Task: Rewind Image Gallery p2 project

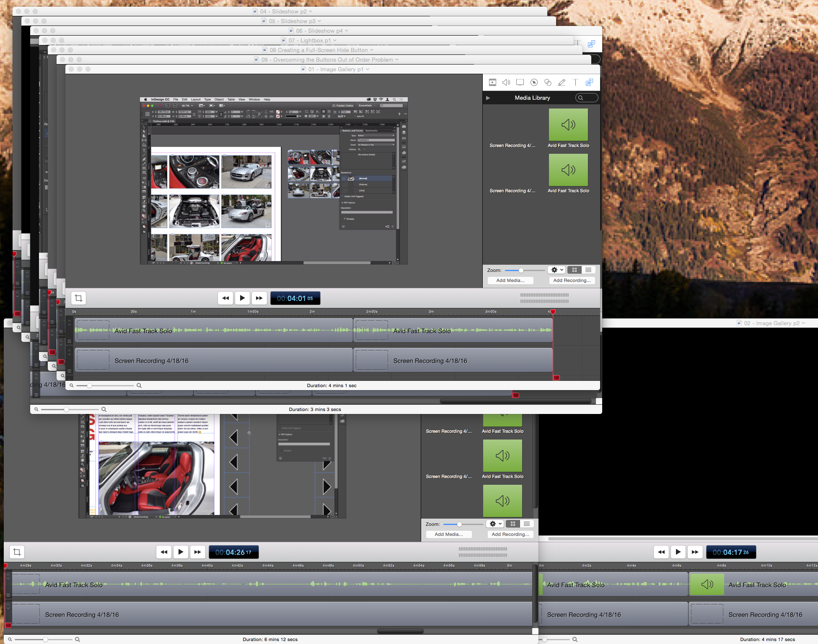Action: click(x=661, y=552)
